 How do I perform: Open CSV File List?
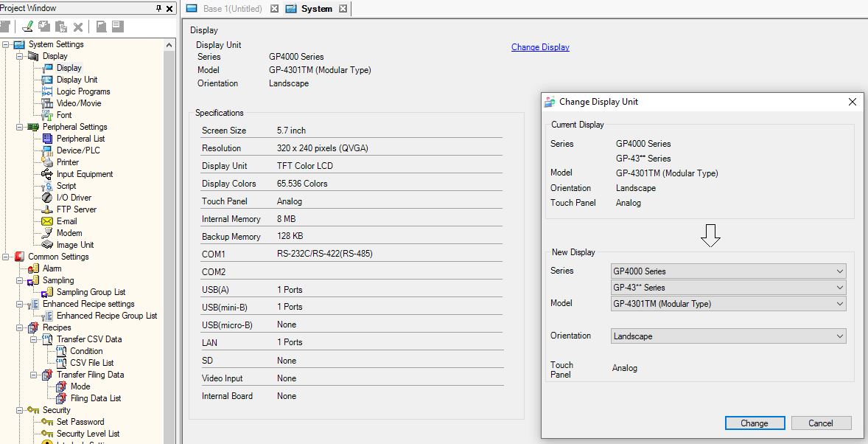[x=92, y=363]
